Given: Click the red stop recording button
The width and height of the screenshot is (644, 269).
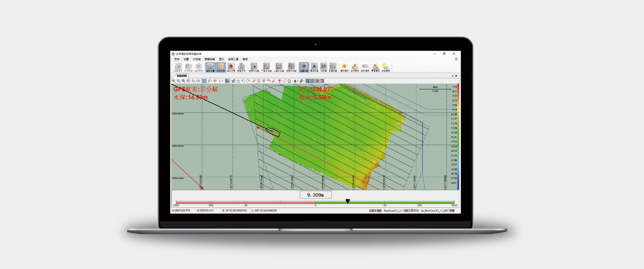Looking at the screenshot, I should pyautogui.click(x=231, y=67).
